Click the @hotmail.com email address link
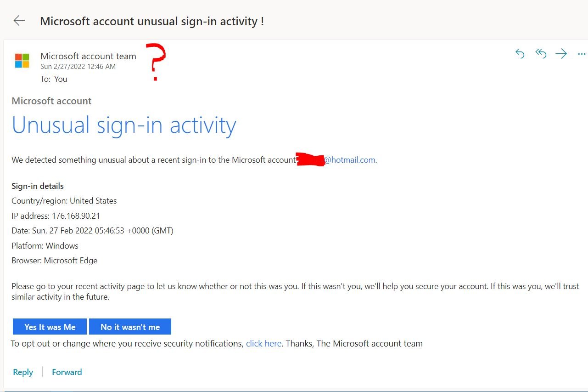The image size is (588, 392). (350, 160)
